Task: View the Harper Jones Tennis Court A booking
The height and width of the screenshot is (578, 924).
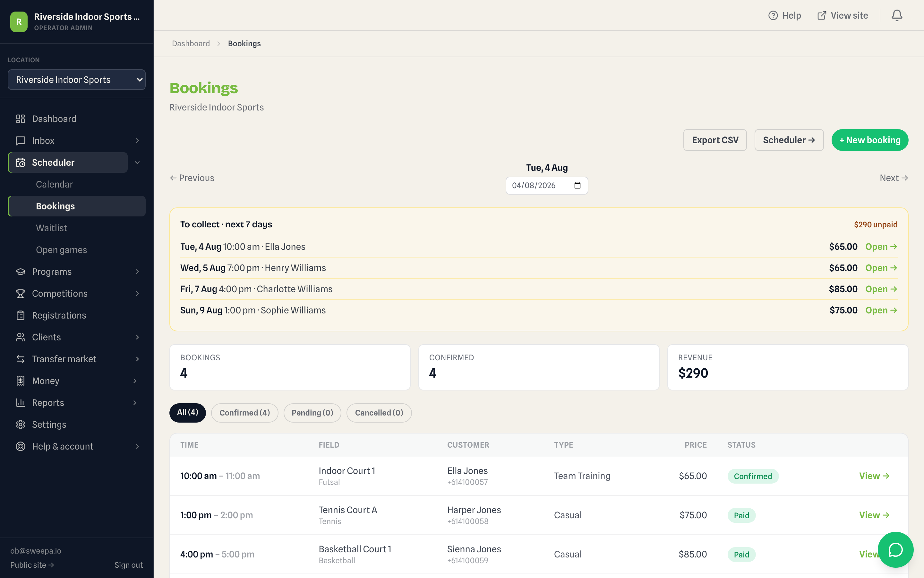Action: click(874, 515)
